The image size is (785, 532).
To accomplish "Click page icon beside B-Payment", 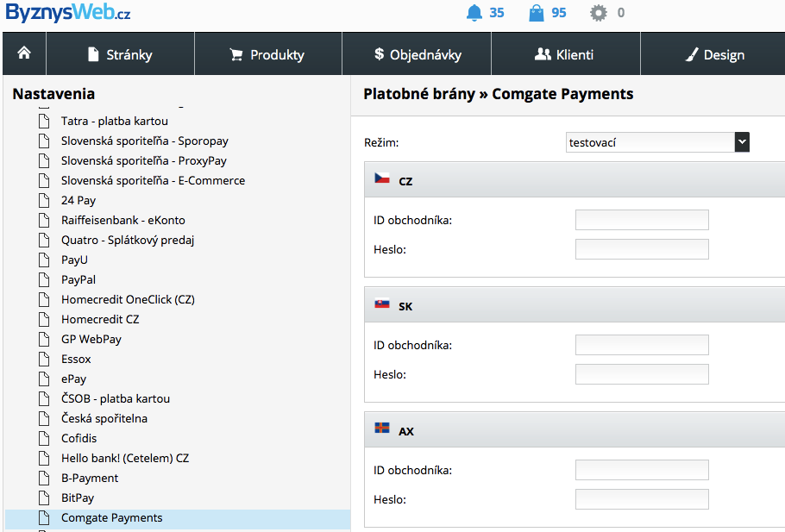I will [x=44, y=478].
